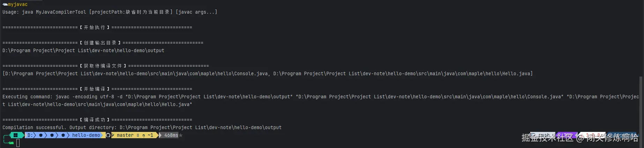Click the terminal vertical scrollbar
The image size is (644, 148).
[641, 105]
